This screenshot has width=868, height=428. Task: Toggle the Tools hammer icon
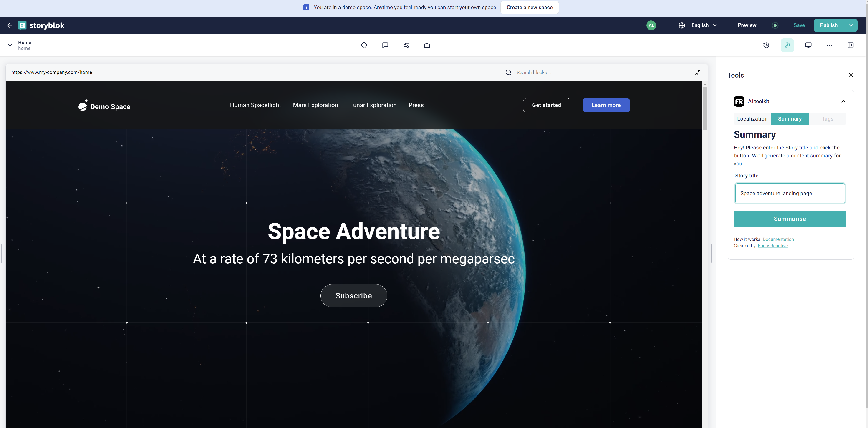tap(787, 45)
